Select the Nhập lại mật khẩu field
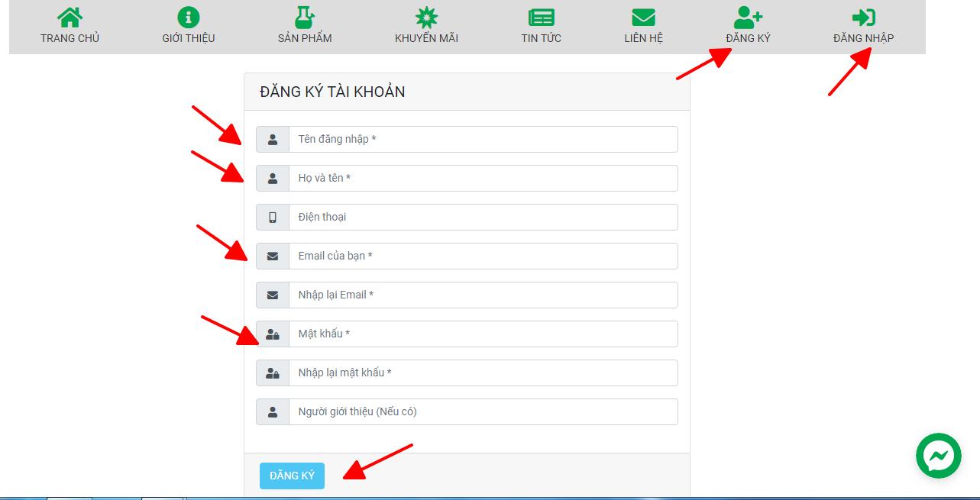980x500 pixels. click(x=483, y=373)
